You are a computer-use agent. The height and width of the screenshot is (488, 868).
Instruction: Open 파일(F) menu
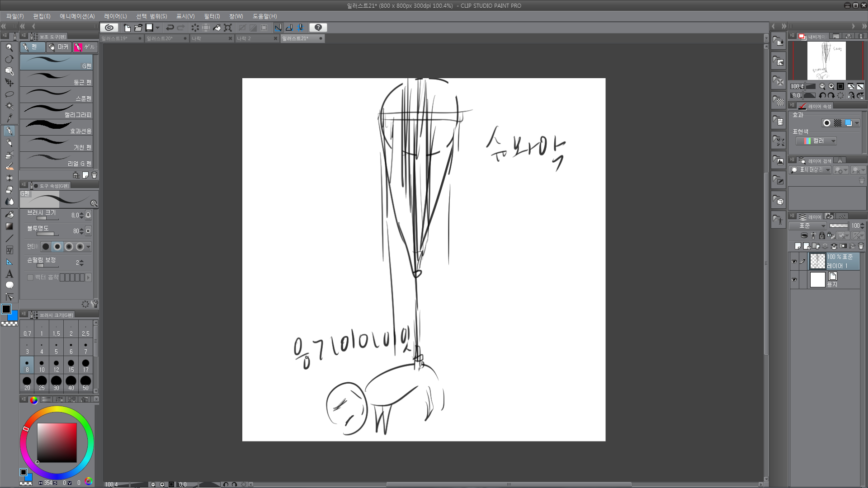click(x=15, y=16)
